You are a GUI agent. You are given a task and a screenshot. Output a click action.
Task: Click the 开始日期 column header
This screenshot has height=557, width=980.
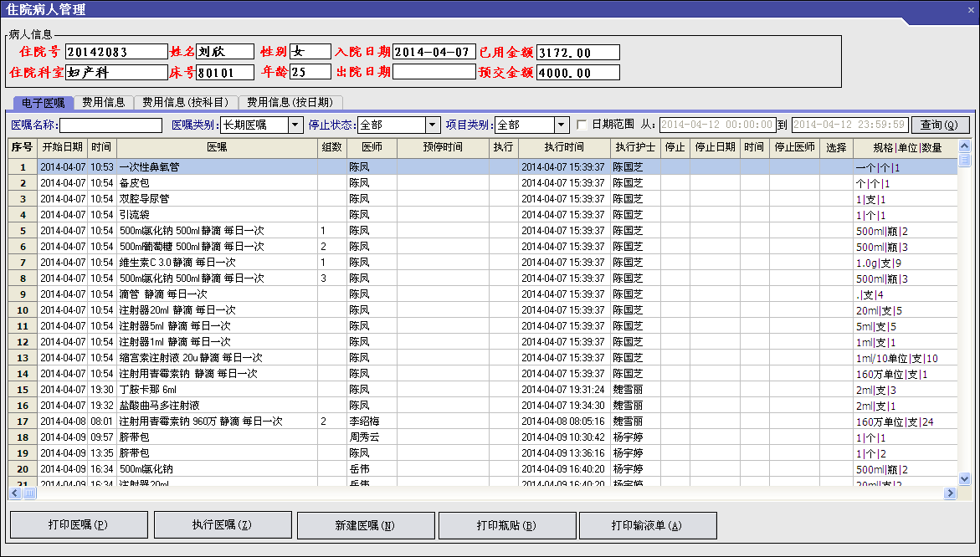[63, 147]
